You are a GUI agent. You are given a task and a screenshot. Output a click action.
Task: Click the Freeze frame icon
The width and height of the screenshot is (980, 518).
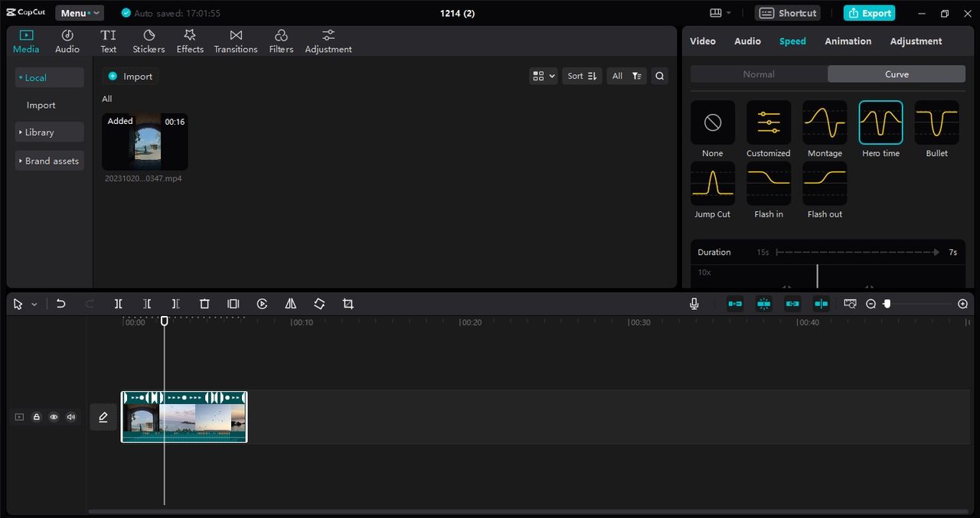click(234, 304)
